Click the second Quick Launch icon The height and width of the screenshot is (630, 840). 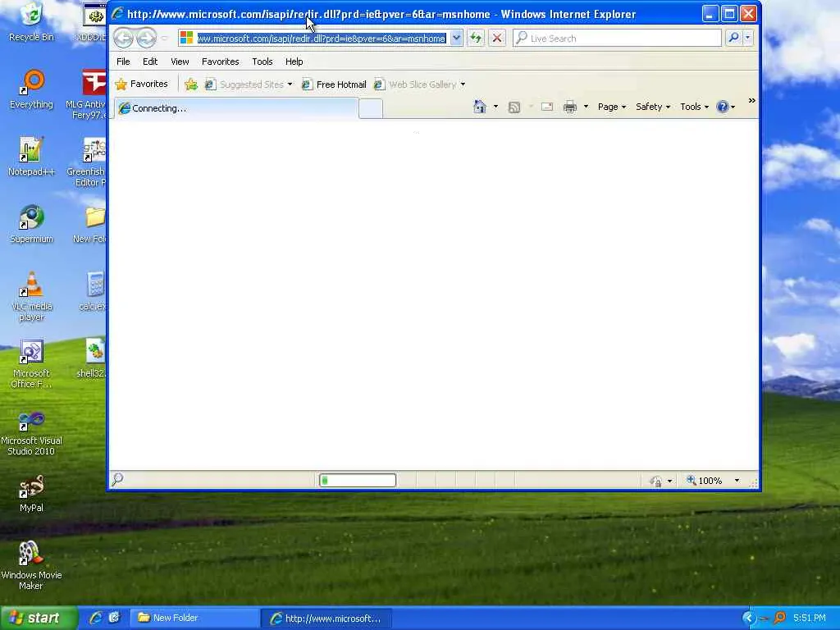(x=114, y=618)
